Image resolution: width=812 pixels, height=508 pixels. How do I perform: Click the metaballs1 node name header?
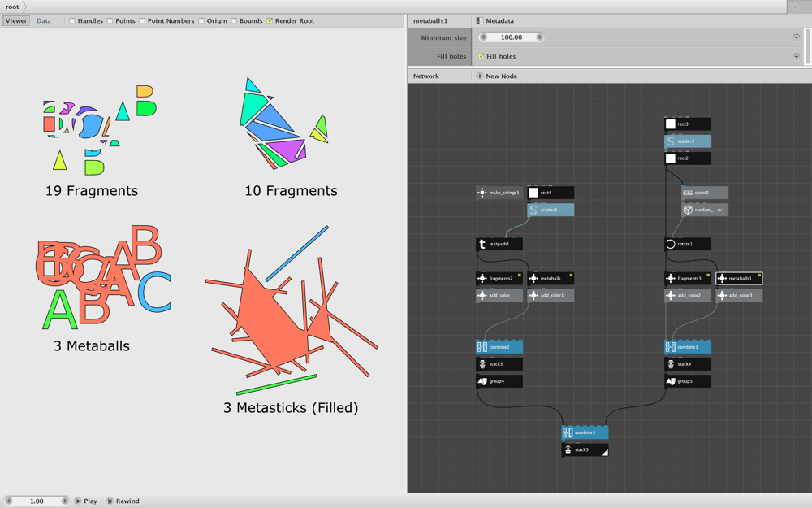[430, 21]
